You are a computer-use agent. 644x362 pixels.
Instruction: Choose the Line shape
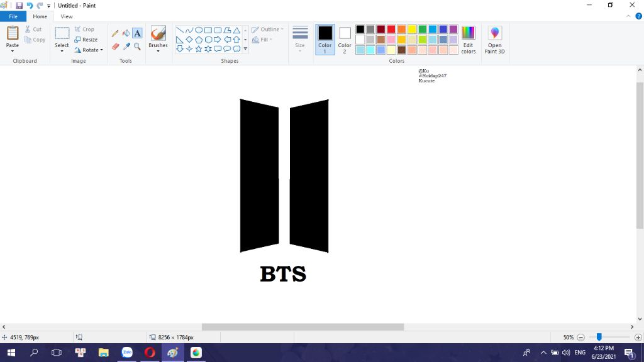pos(179,30)
